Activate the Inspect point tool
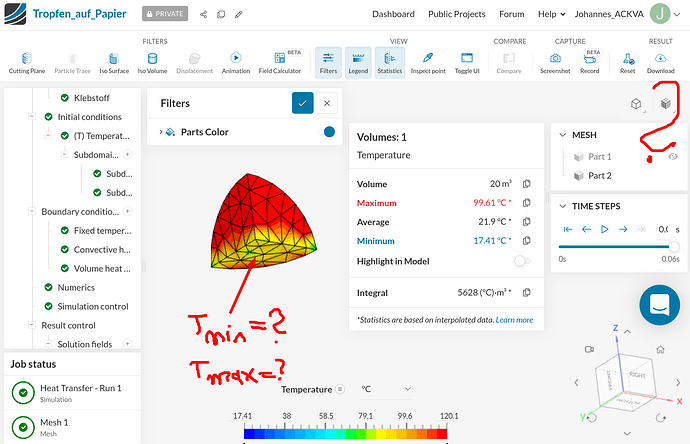The height and width of the screenshot is (444, 690). point(428,63)
